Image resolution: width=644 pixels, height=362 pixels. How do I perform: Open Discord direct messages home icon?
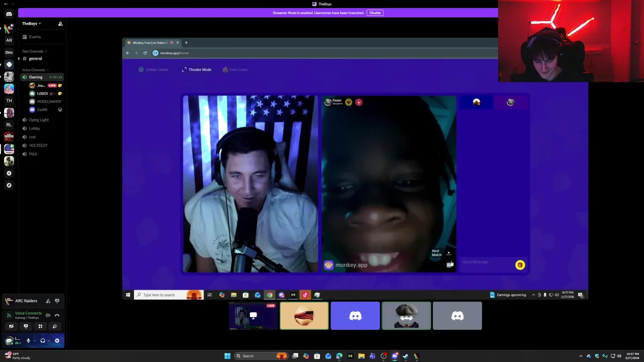(9, 14)
